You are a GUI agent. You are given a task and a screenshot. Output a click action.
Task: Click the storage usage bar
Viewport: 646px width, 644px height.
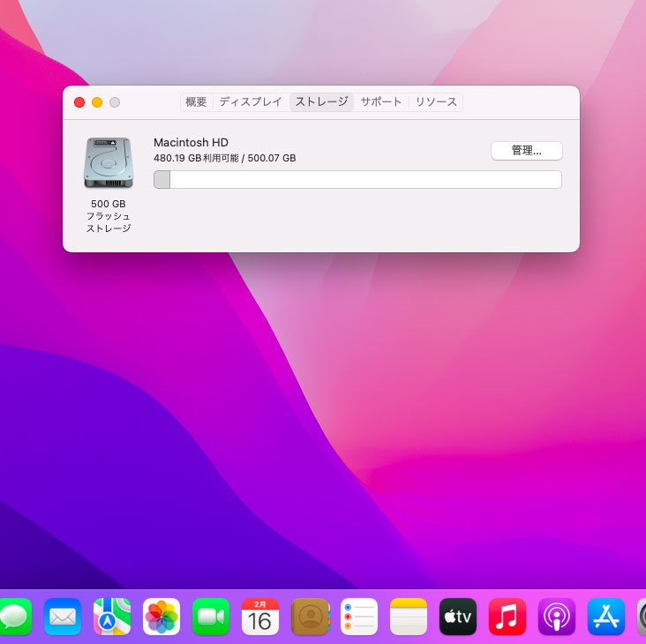click(357, 180)
